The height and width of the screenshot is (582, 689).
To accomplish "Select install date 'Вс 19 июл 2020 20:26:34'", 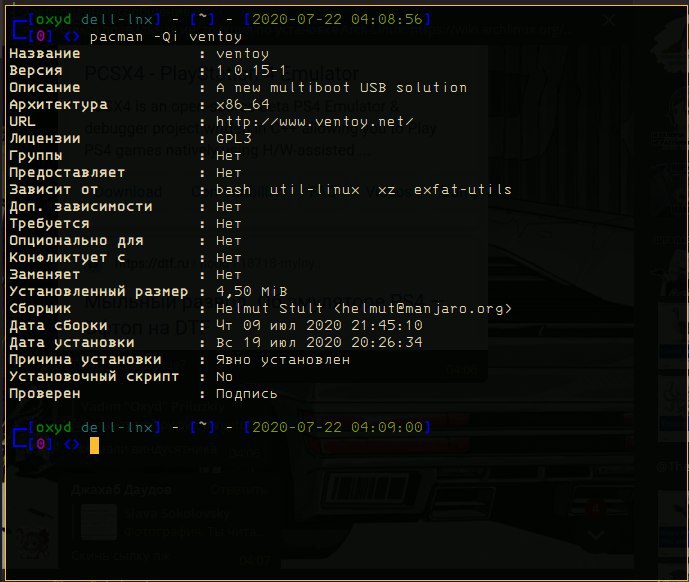I will (x=319, y=342).
